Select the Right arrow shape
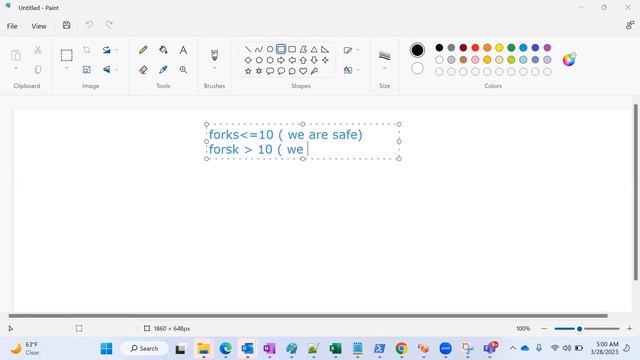The width and height of the screenshot is (640, 360). click(281, 60)
